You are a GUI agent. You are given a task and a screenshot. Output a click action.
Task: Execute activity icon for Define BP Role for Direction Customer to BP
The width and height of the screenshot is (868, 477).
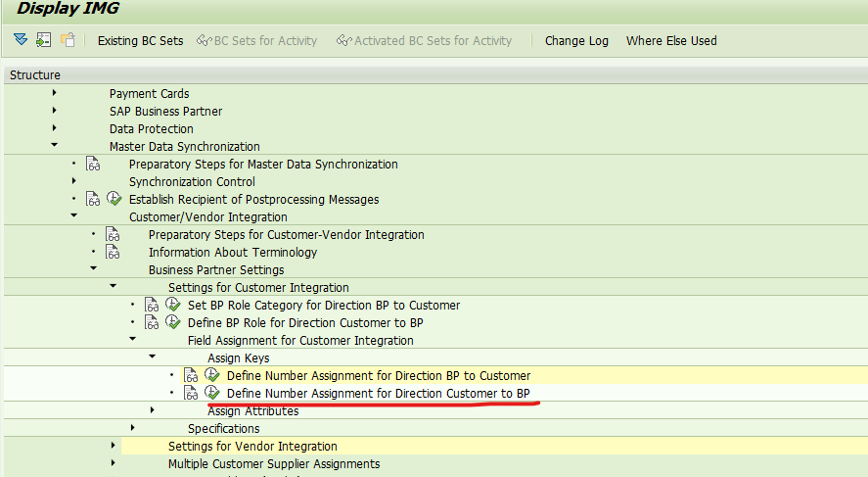tap(172, 322)
